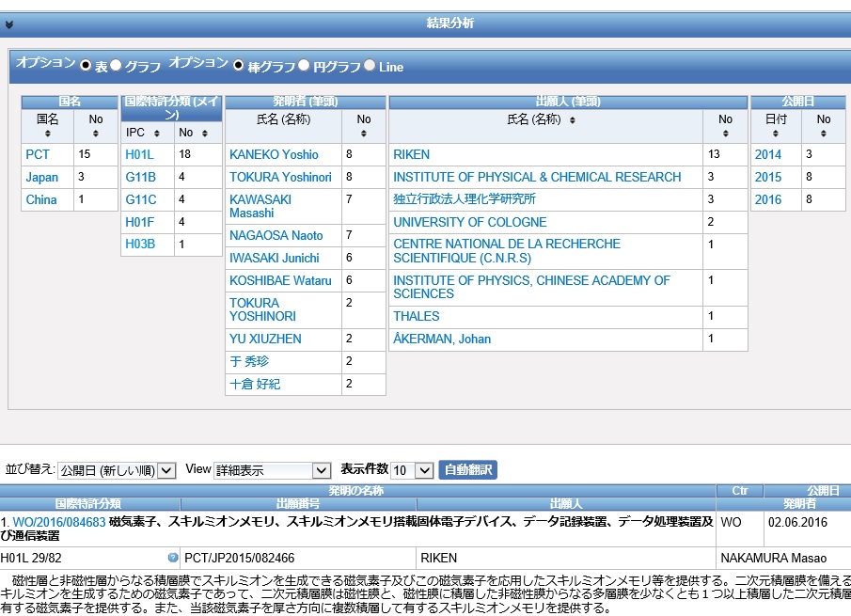The width and height of the screenshot is (851, 616).
Task: Filter by IPC class H01L
Action: 139,154
